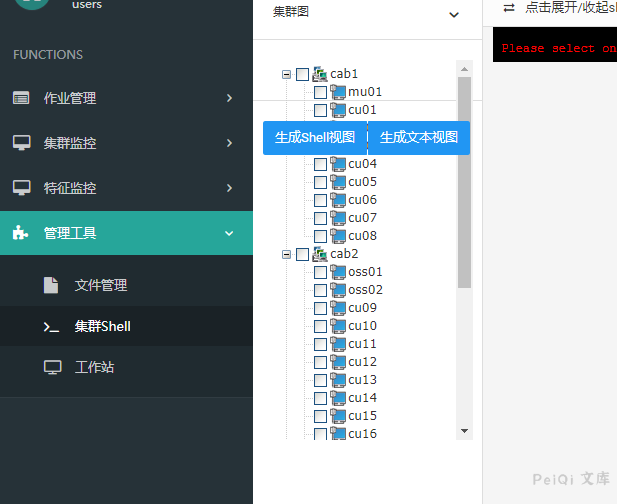Click the 作业管理 list icon in sidebar
The width and height of the screenshot is (617, 504).
(x=21, y=98)
